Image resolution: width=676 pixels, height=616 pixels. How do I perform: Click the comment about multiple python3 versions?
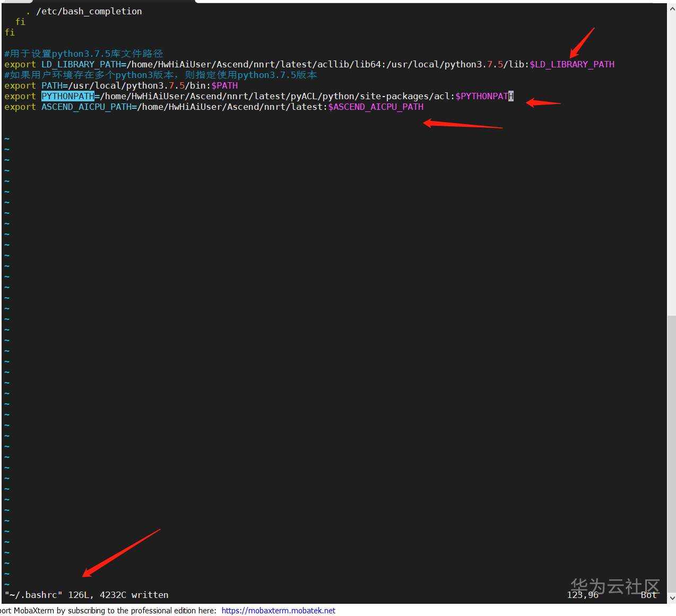pyautogui.click(x=161, y=75)
